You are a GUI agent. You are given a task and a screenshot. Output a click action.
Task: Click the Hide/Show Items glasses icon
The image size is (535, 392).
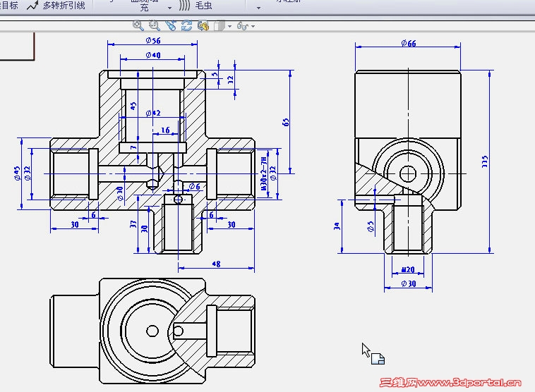click(242, 26)
